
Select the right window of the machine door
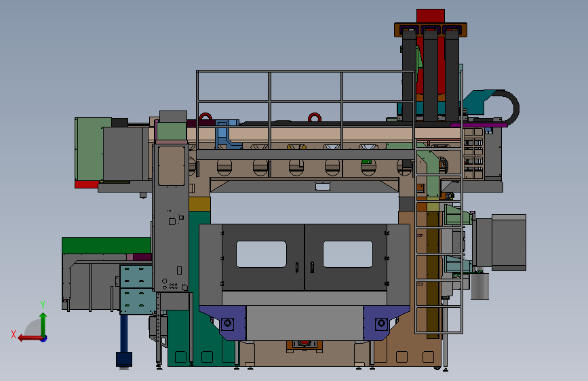click(348, 254)
